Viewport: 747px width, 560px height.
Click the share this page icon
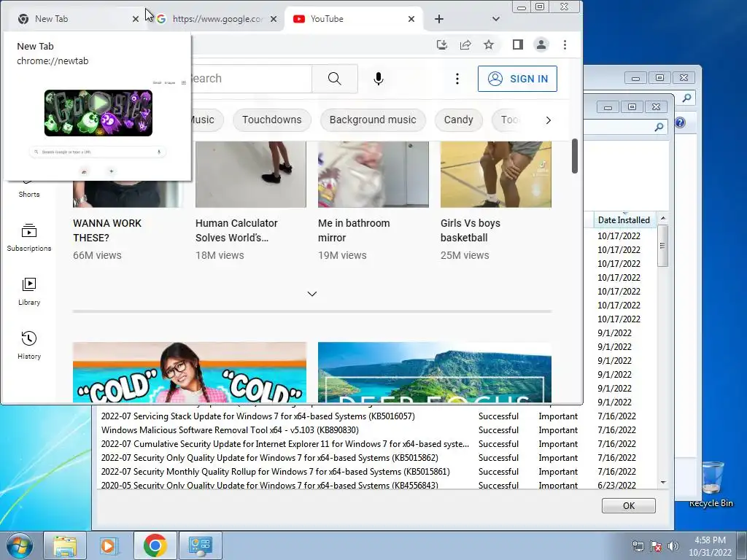tap(465, 44)
